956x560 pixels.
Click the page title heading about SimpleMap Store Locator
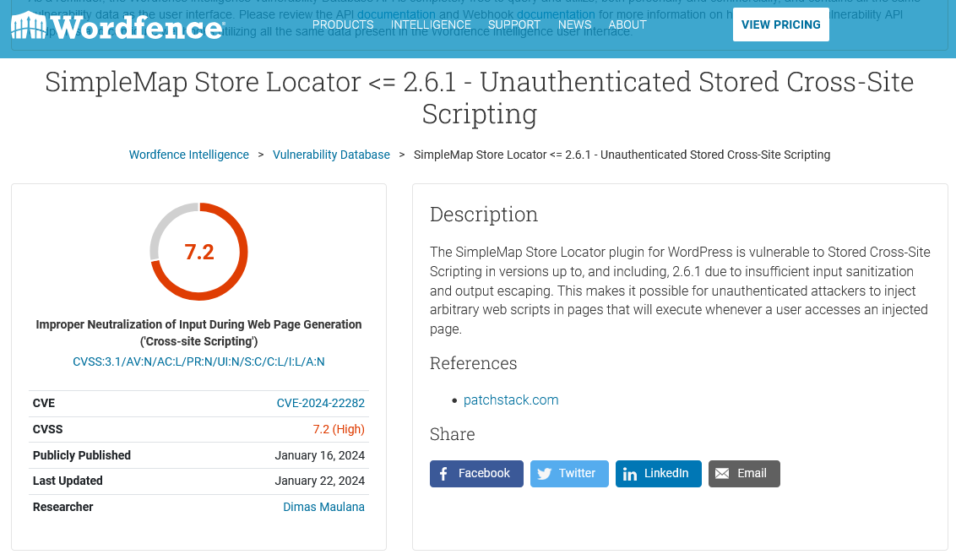click(479, 98)
